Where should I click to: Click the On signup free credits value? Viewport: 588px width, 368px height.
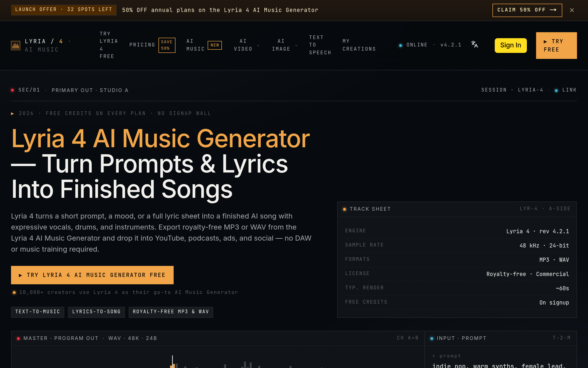click(x=554, y=303)
